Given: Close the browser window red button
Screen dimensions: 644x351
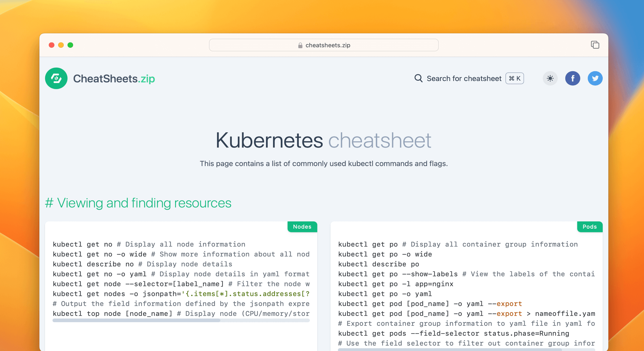Looking at the screenshot, I should 51,45.
